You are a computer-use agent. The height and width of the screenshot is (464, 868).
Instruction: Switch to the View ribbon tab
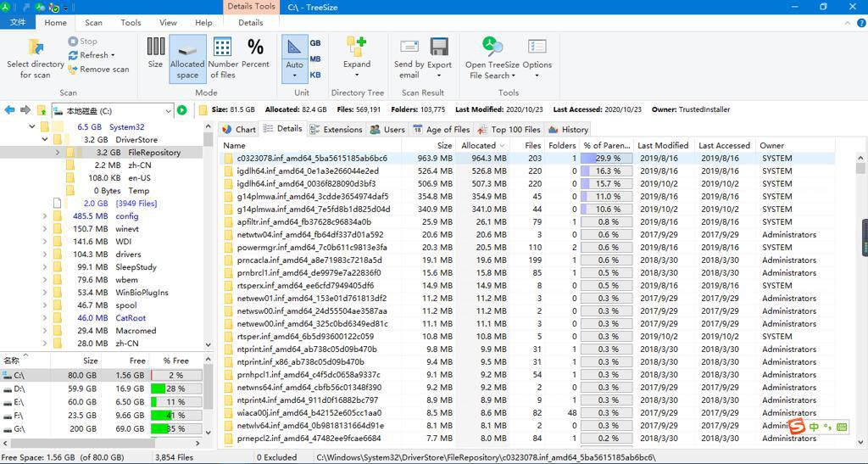click(169, 23)
